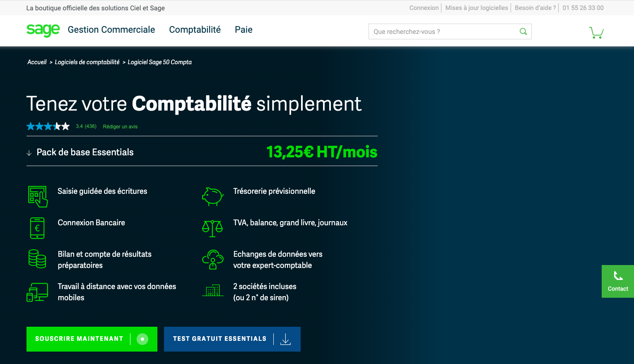Click Rédiger un avis link
The width and height of the screenshot is (634, 364).
tap(120, 127)
